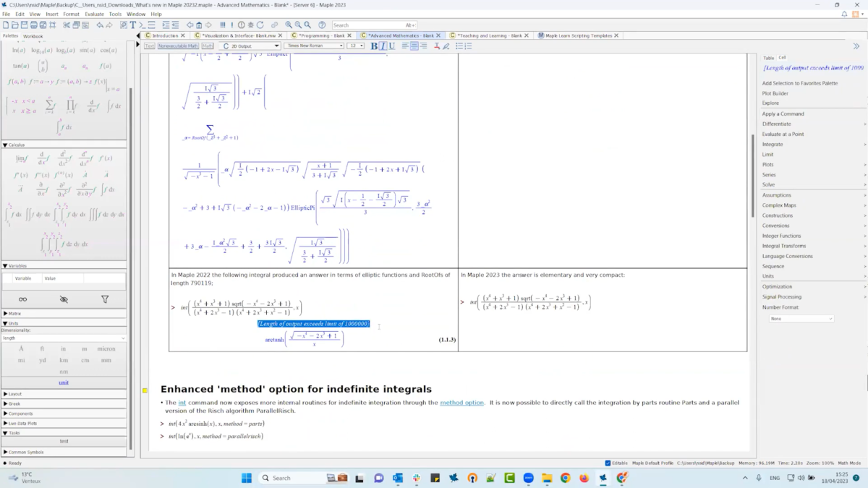Open the Format menu
The height and width of the screenshot is (488, 868).
pos(71,14)
